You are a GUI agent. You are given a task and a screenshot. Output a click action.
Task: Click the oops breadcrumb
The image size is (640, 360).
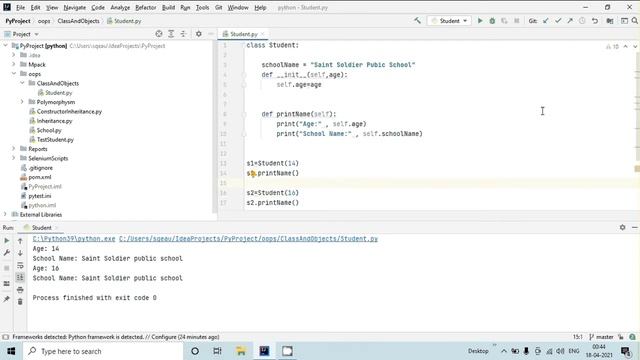click(x=44, y=21)
